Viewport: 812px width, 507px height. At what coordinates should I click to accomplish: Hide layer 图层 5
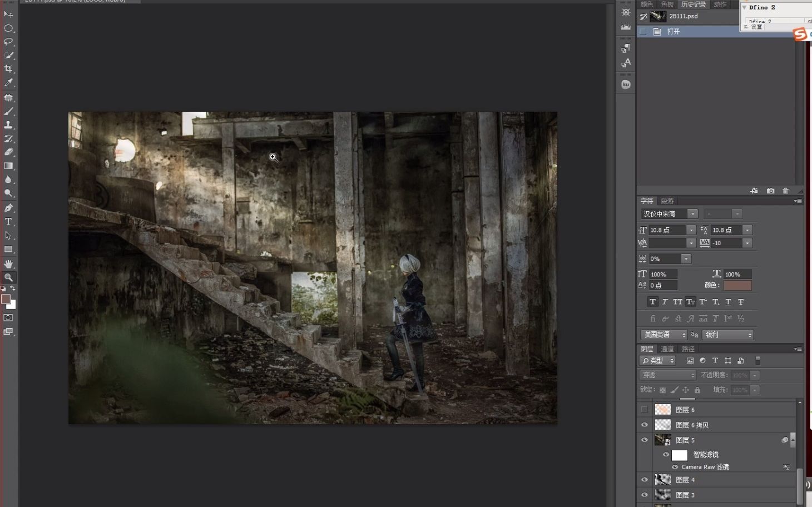point(644,440)
